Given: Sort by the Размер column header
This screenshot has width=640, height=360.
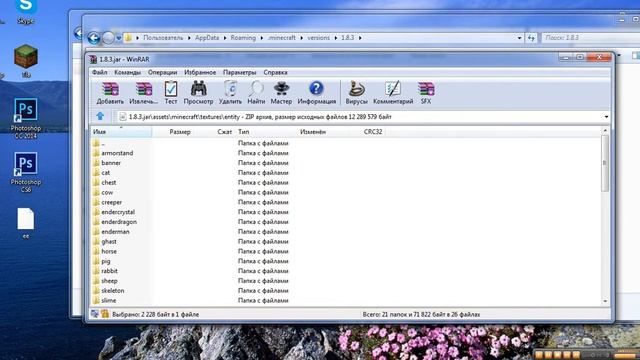Looking at the screenshot, I should tap(180, 131).
